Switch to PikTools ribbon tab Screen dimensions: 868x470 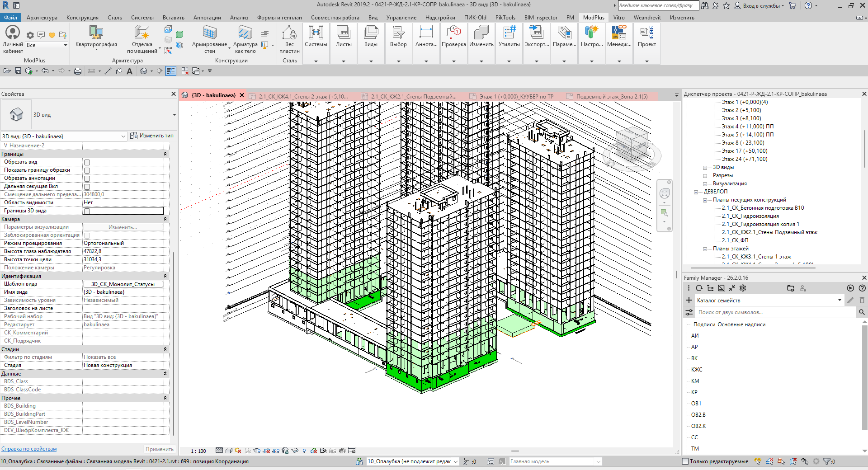pyautogui.click(x=505, y=18)
